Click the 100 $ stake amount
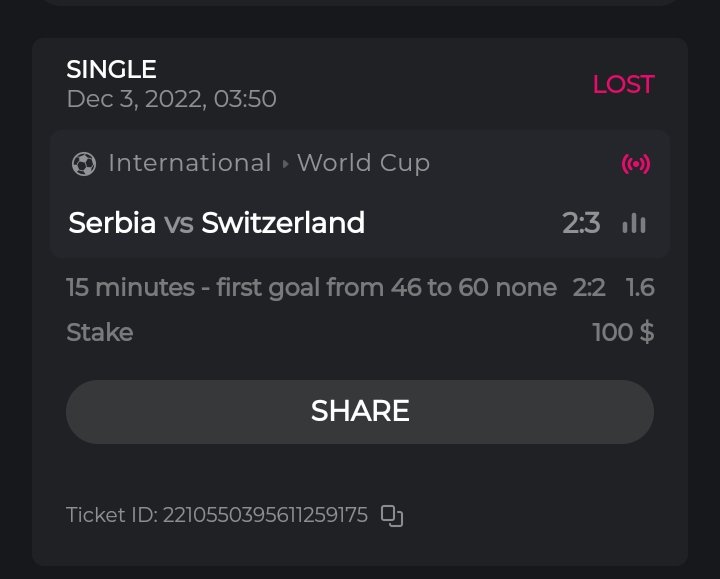The height and width of the screenshot is (579, 720). 623,332
